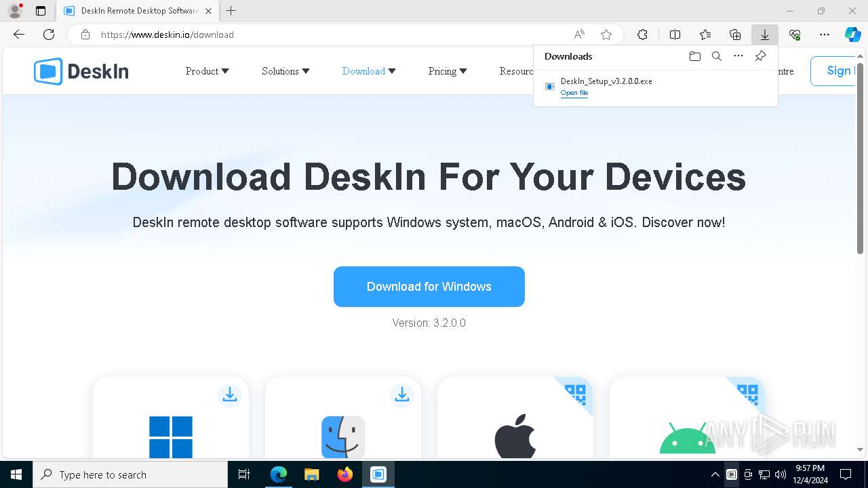Open Settings and more ellipsis
868x488 pixels.
pos(825,35)
